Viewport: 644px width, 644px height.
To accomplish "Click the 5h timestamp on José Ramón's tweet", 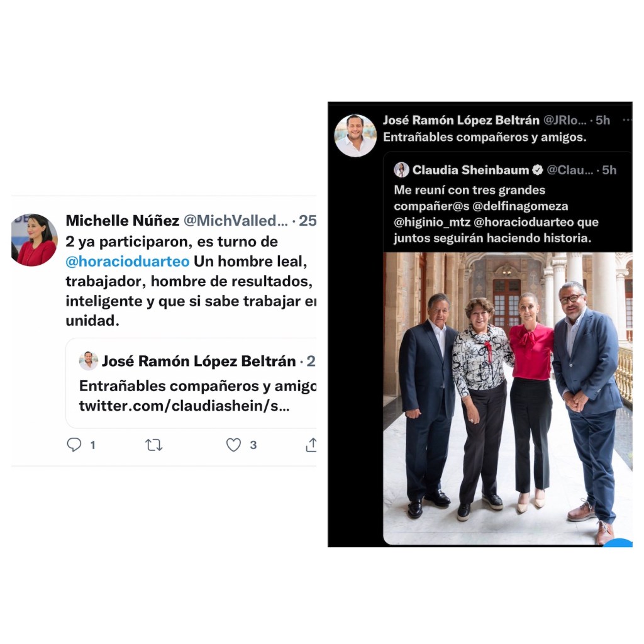I will [602, 120].
